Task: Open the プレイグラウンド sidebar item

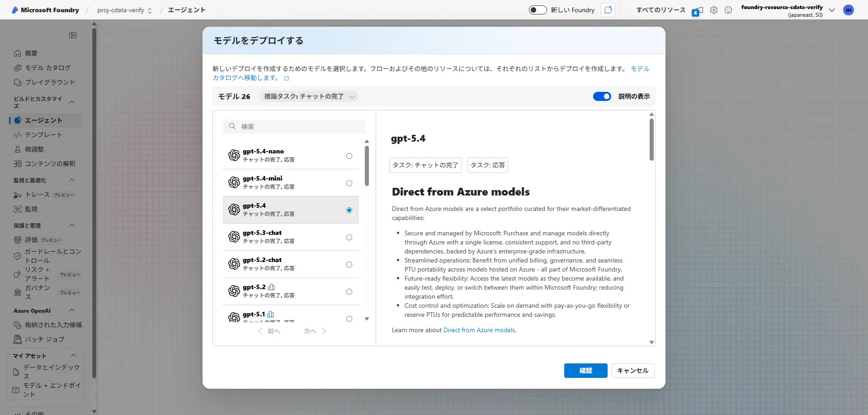Action: 45,82
